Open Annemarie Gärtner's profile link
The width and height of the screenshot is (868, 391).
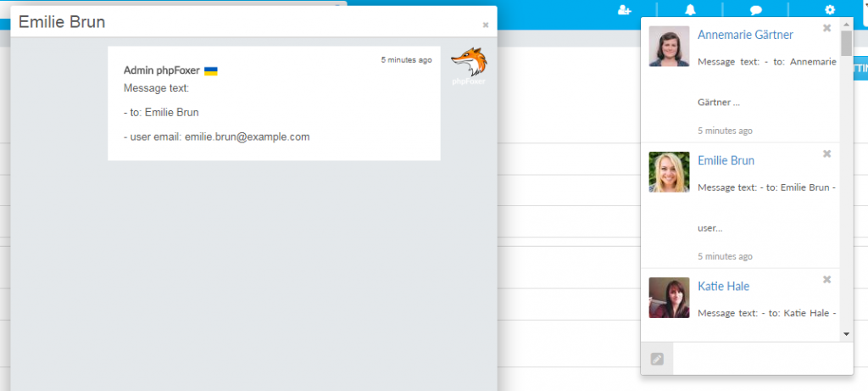point(745,35)
